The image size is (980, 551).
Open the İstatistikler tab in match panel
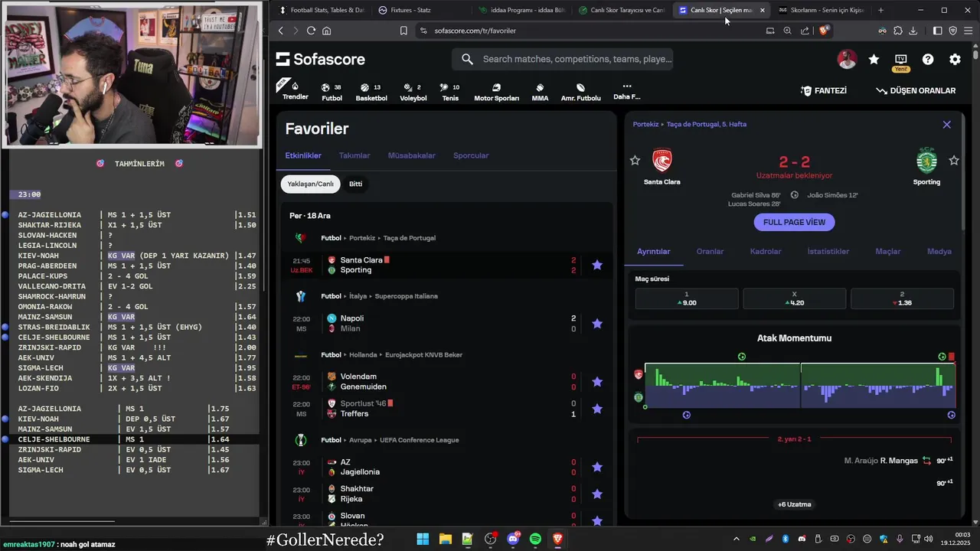(828, 251)
